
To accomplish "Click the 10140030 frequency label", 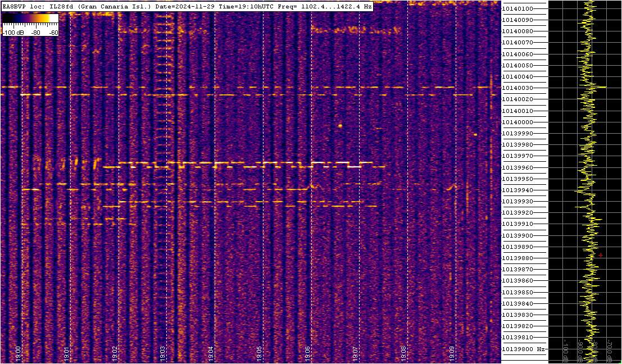I will [x=517, y=88].
